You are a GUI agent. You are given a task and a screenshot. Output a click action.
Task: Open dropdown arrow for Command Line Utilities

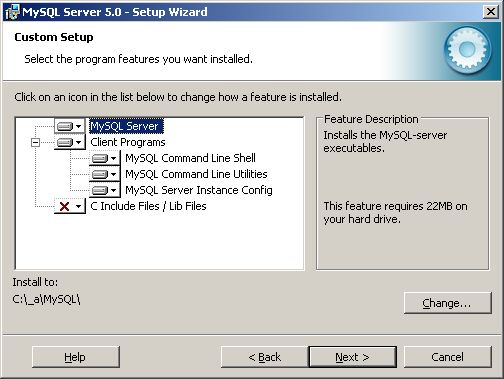(x=113, y=174)
